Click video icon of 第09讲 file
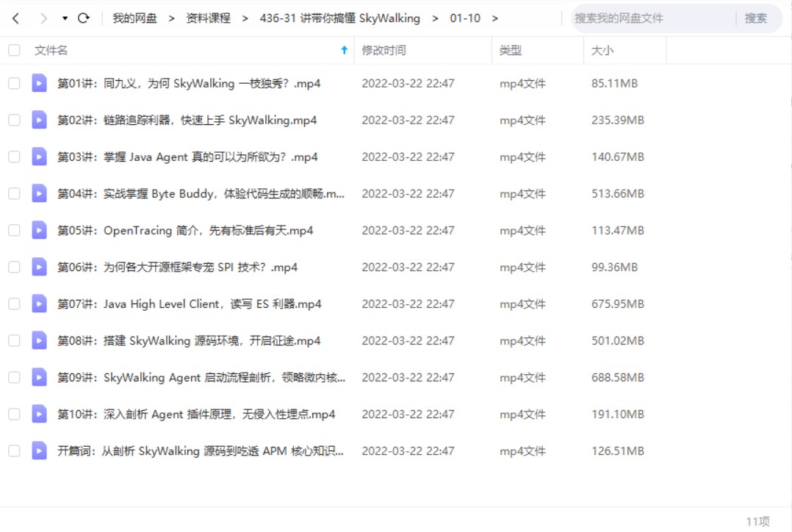This screenshot has height=532, width=792. point(40,378)
